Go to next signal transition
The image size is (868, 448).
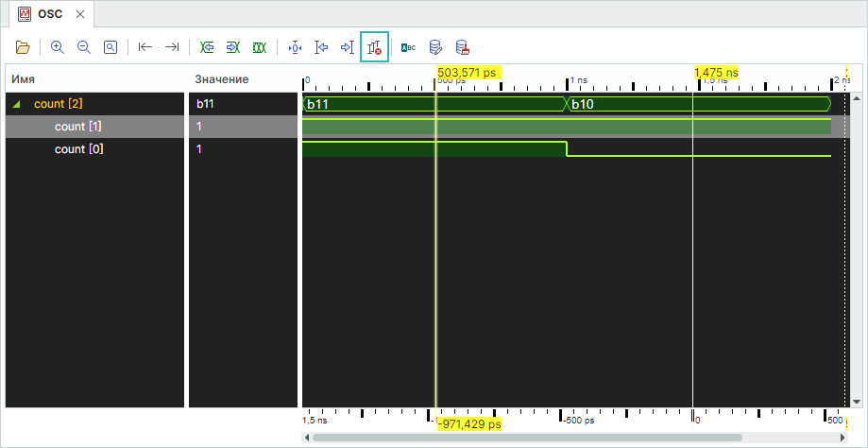point(232,47)
